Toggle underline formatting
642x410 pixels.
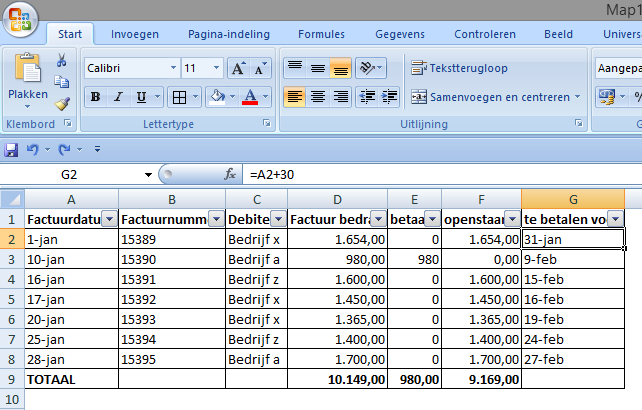[141, 97]
